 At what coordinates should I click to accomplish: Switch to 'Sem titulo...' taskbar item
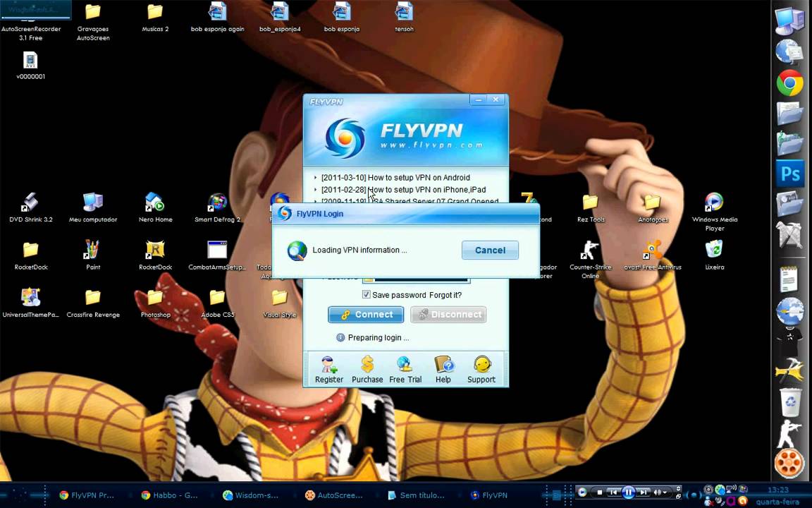click(416, 495)
